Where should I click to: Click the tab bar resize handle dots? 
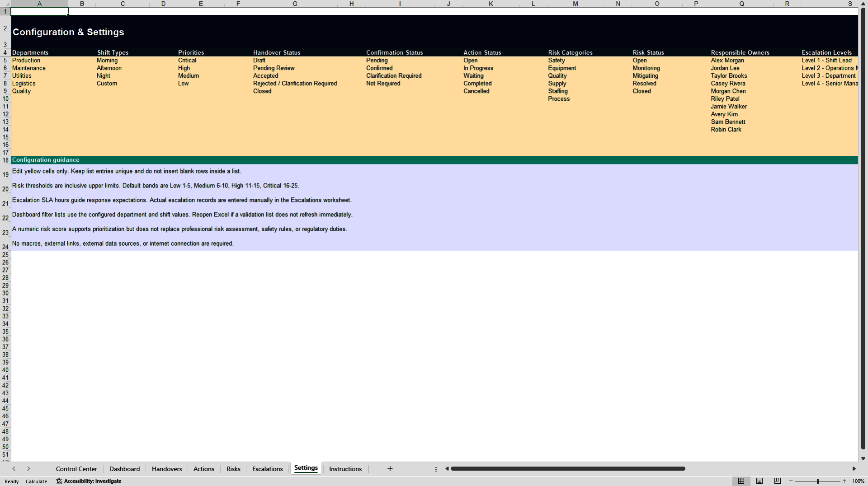click(436, 469)
